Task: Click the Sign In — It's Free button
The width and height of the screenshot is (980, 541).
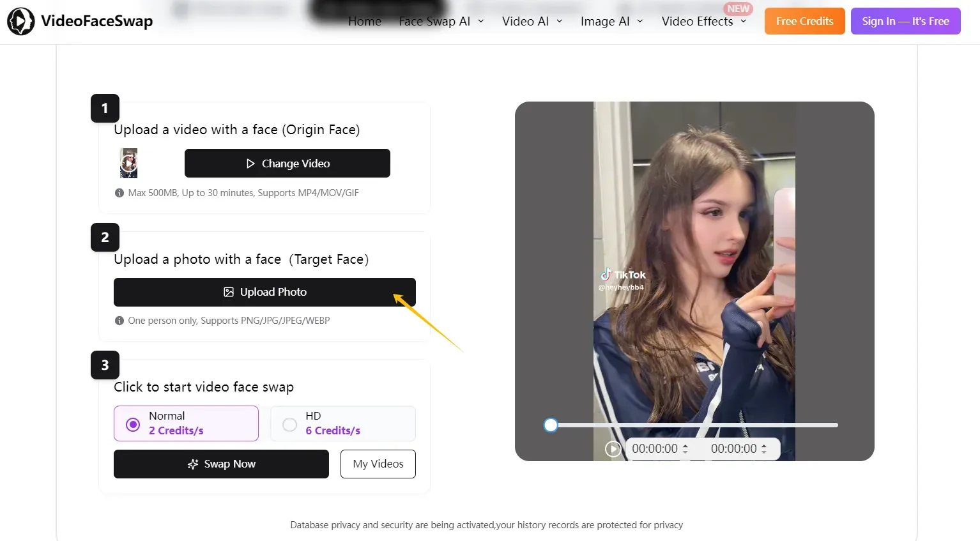Action: tap(905, 20)
